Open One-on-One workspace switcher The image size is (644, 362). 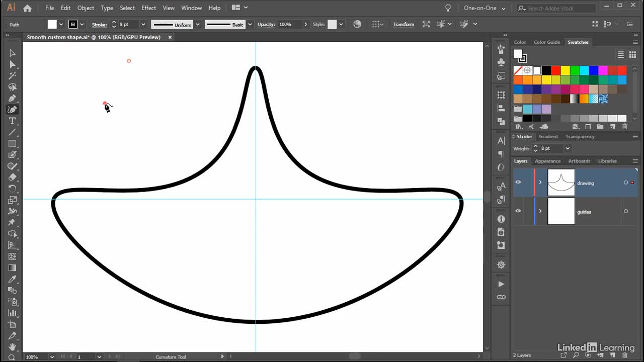485,8
